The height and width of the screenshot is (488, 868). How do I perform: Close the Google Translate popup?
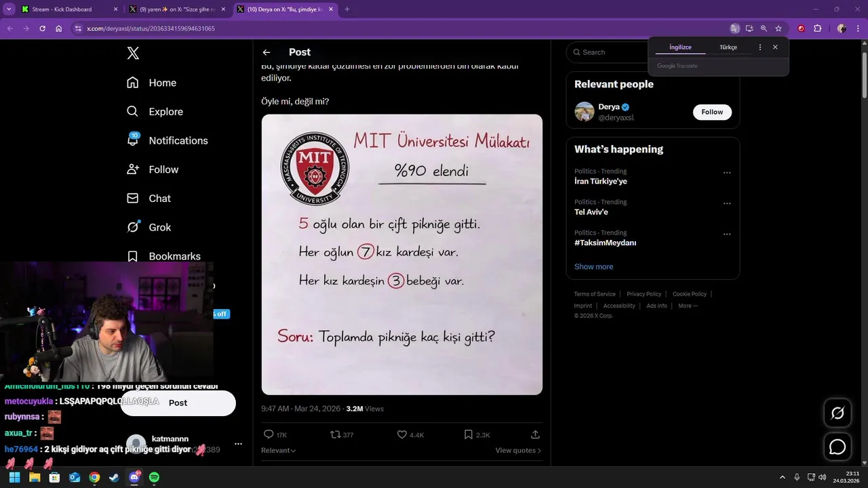point(775,47)
